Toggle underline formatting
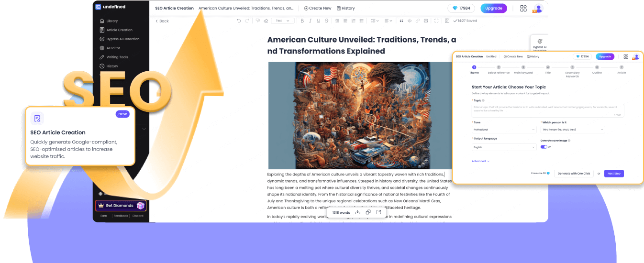The width and height of the screenshot is (644, 263). (x=318, y=21)
